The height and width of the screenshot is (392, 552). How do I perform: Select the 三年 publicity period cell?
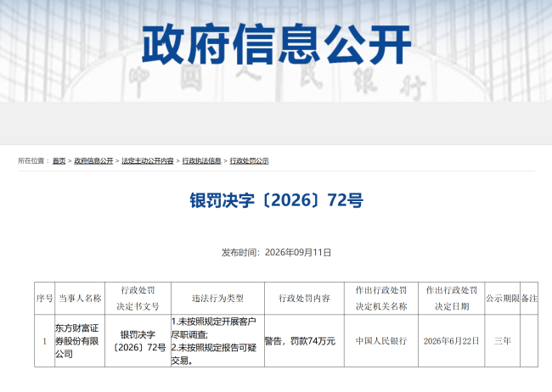[503, 341]
